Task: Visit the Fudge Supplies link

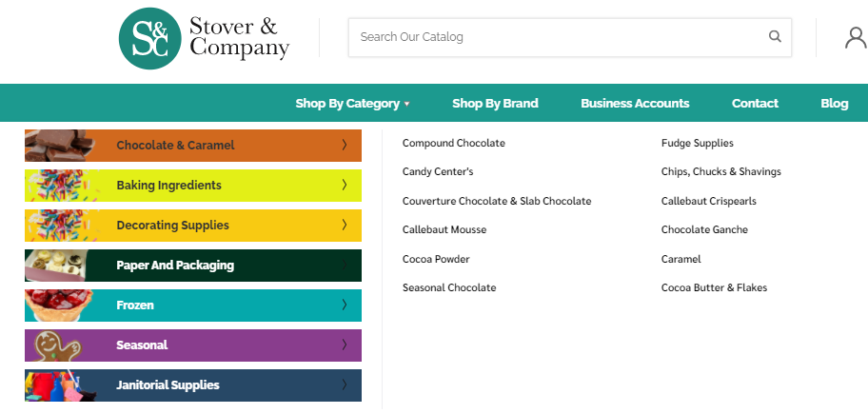Action: [x=698, y=144]
